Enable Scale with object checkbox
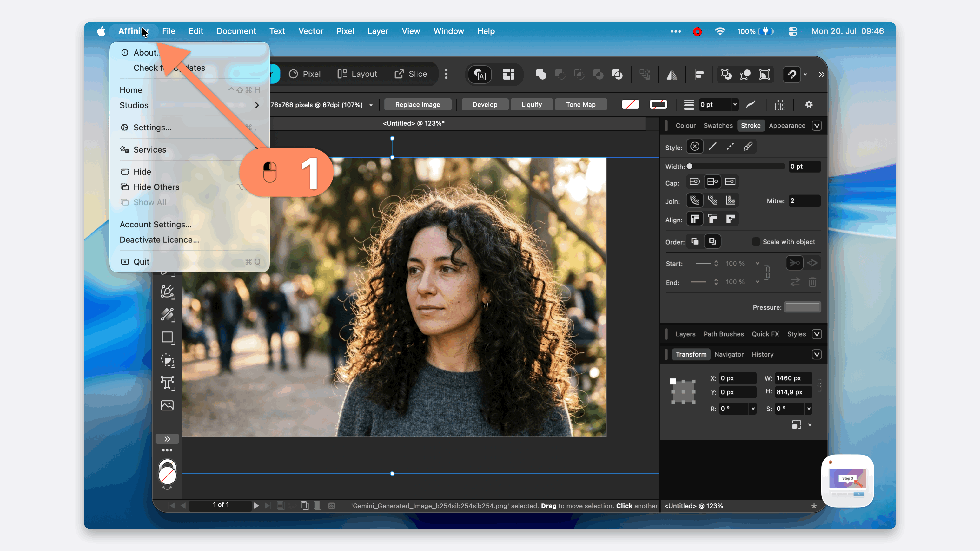Viewport: 980px width, 551px height. tap(756, 242)
